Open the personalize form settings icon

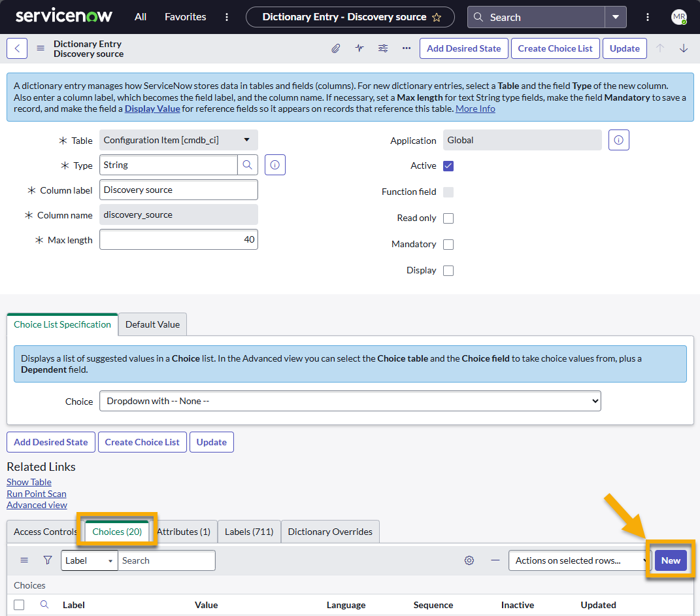[383, 48]
